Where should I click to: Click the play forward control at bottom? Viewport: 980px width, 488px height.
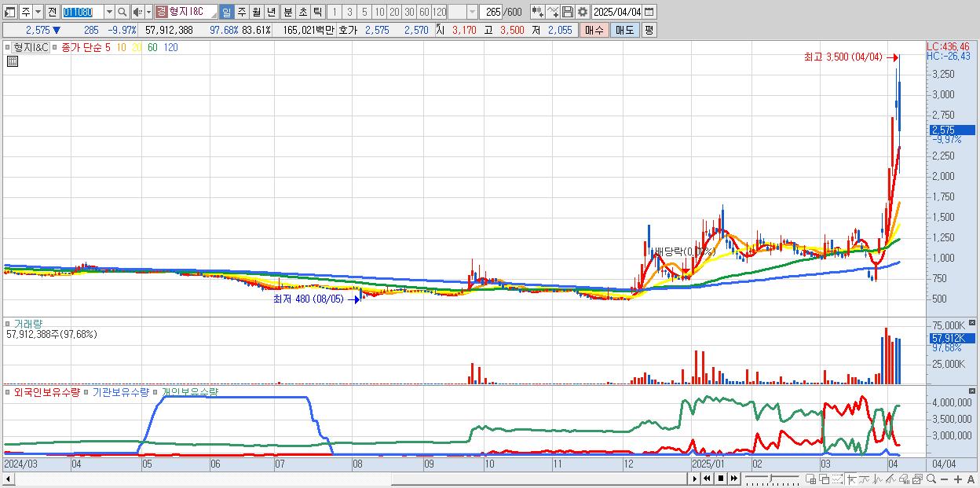tap(694, 479)
